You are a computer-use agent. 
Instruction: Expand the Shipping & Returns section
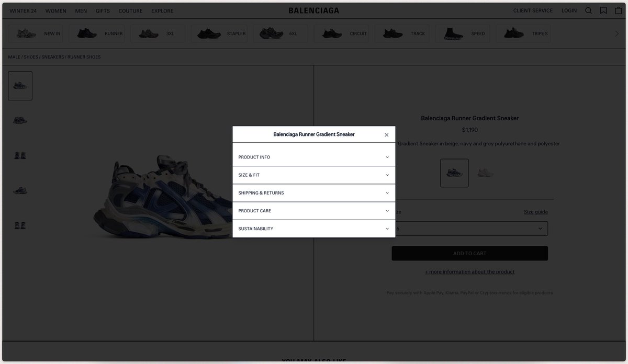tap(314, 193)
